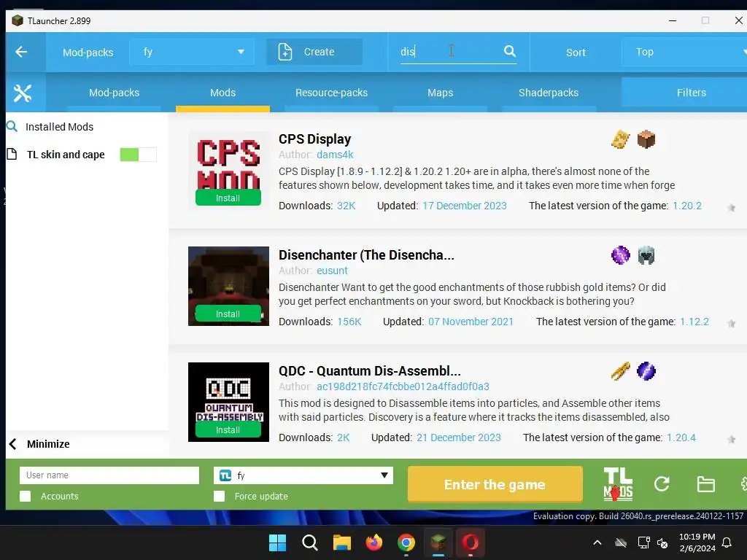Favorite Disenchanter with star icon
Screen dimensions: 747x560
coord(731,324)
